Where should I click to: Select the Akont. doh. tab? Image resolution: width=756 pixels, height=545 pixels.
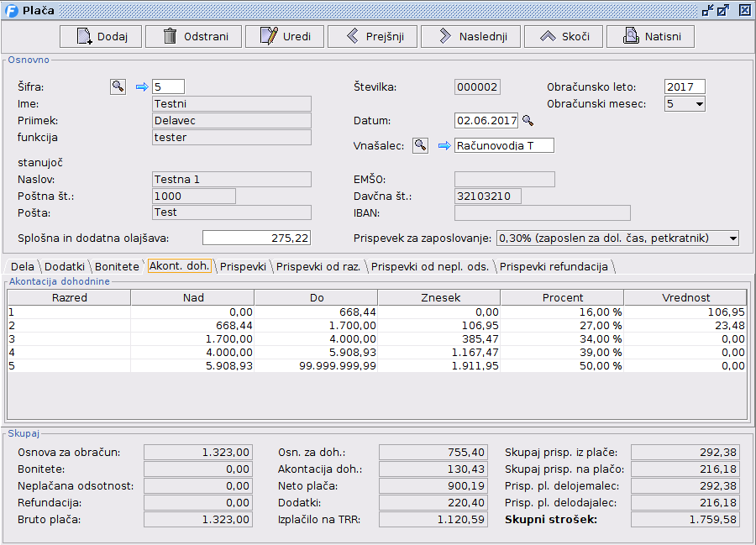click(180, 266)
